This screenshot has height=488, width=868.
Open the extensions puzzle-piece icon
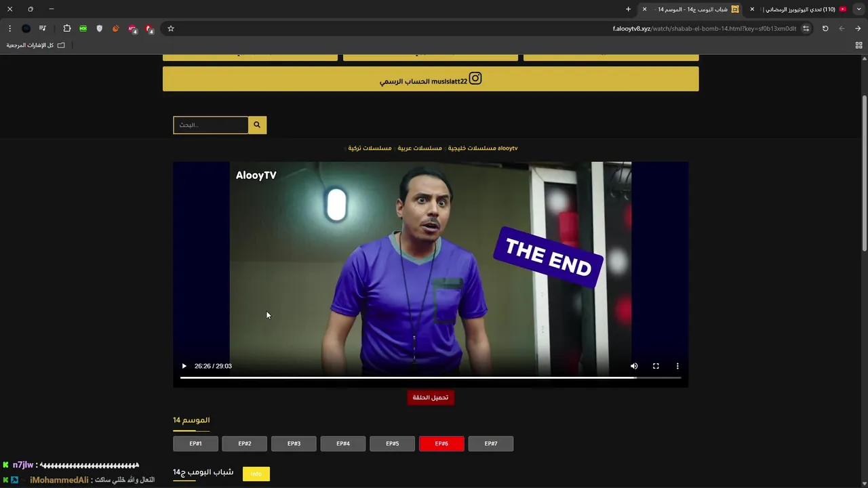click(66, 28)
